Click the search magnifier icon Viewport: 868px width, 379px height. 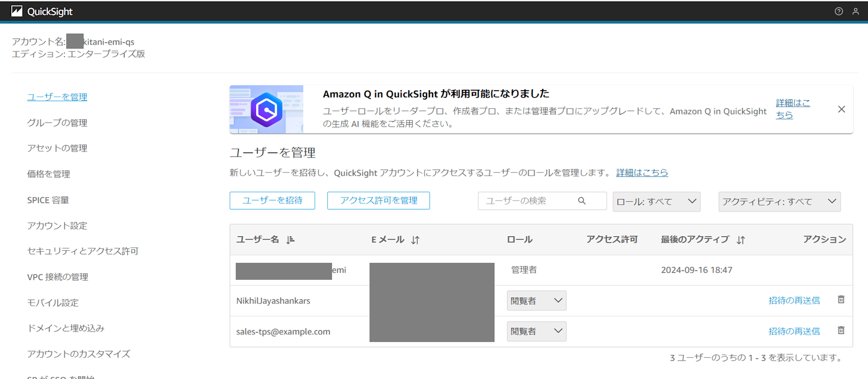(582, 201)
